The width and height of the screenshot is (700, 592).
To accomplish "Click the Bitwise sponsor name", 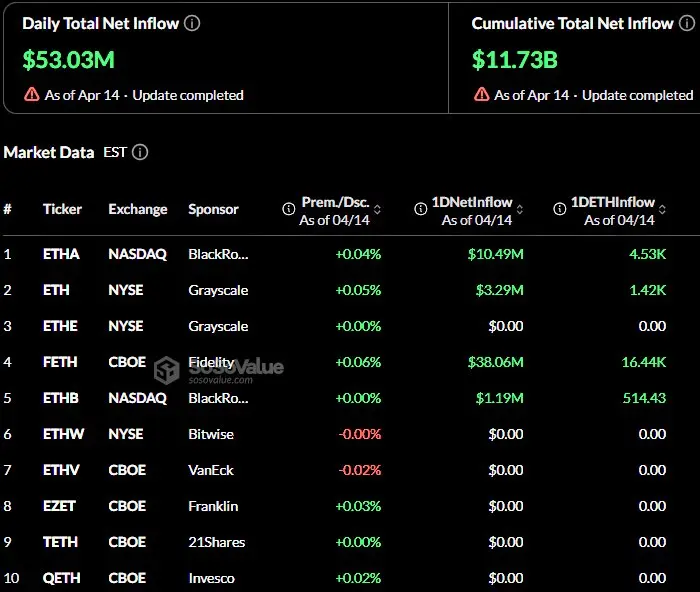I will (x=211, y=434).
